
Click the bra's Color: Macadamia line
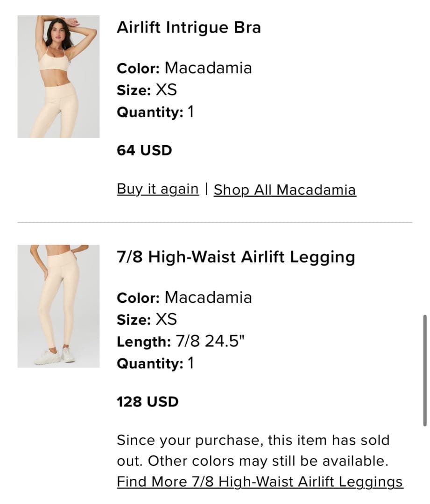184,68
